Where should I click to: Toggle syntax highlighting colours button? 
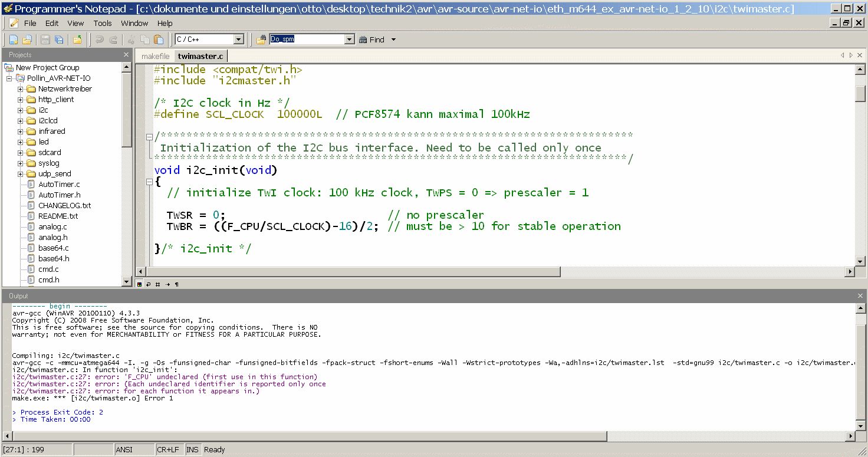[x=139, y=284]
